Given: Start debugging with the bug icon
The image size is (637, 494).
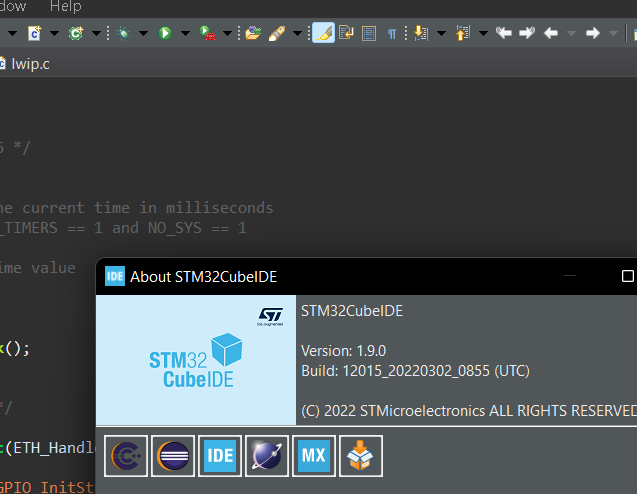Looking at the screenshot, I should pos(123,33).
